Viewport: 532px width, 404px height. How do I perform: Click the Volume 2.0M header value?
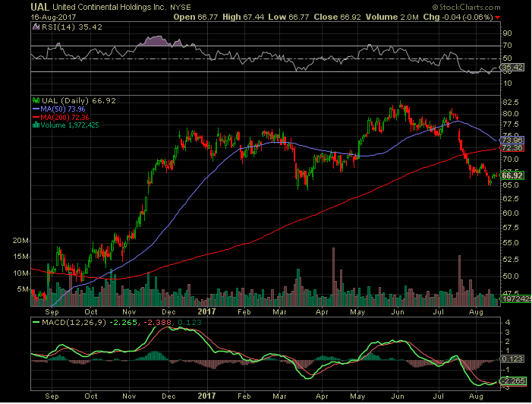pos(392,17)
